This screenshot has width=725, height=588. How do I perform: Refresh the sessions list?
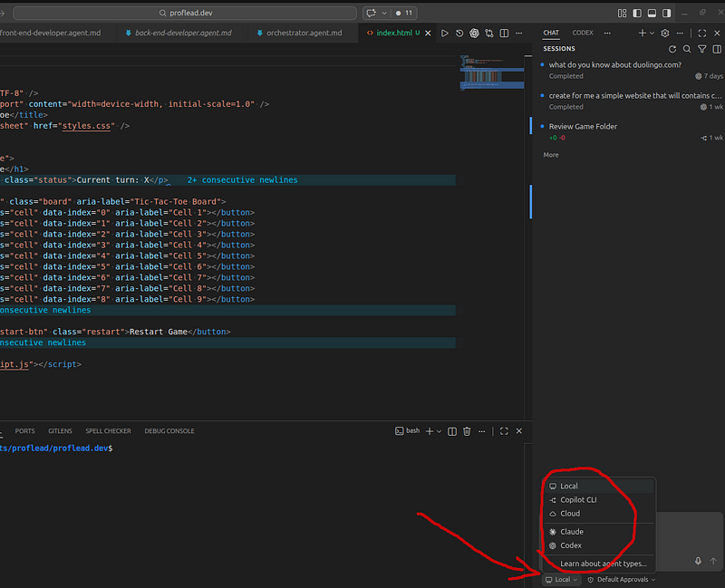coord(672,49)
